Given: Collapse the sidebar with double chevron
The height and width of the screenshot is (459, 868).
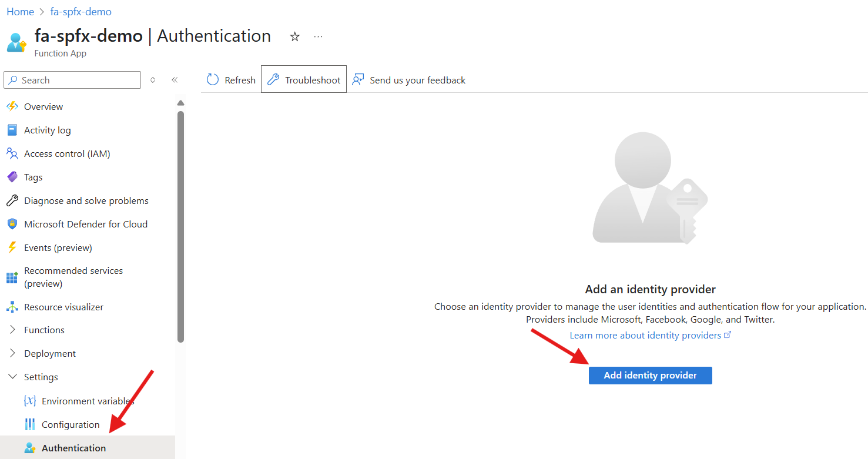Looking at the screenshot, I should point(175,80).
